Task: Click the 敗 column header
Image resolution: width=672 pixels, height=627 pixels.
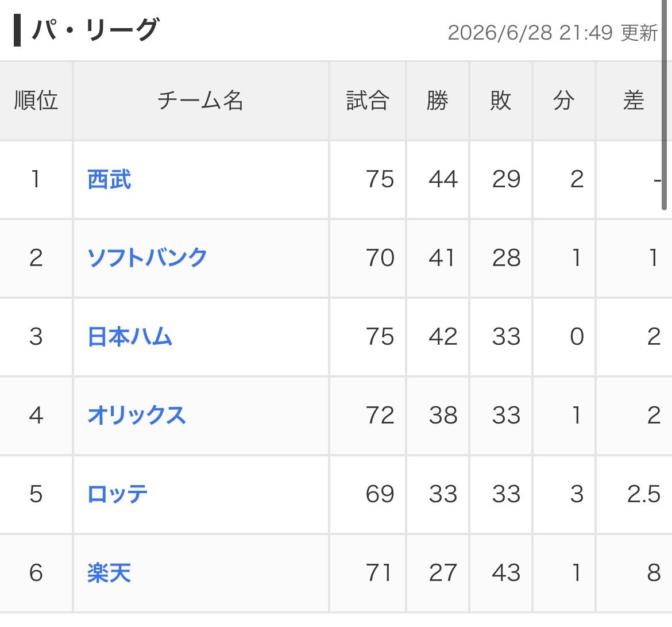Action: [x=501, y=101]
